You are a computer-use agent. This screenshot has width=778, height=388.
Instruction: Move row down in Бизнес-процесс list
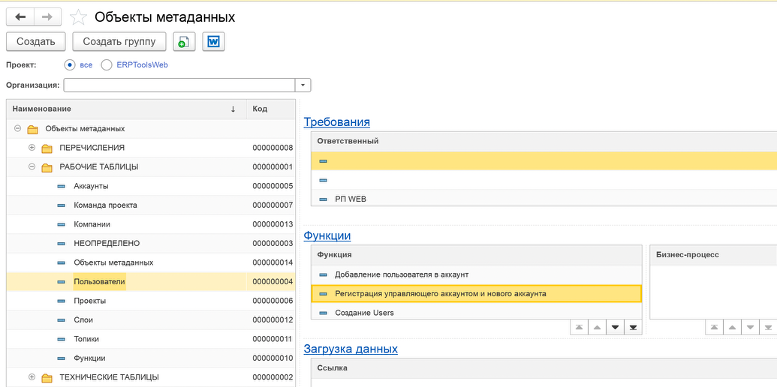point(750,327)
